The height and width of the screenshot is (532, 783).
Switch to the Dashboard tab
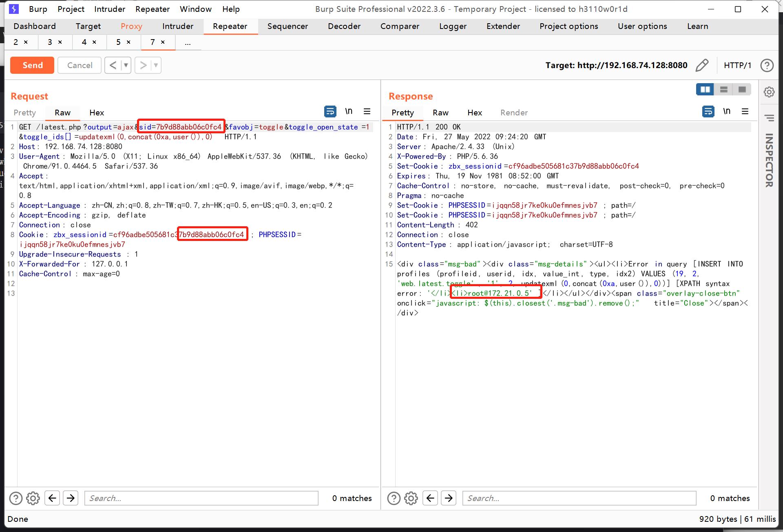pyautogui.click(x=35, y=26)
